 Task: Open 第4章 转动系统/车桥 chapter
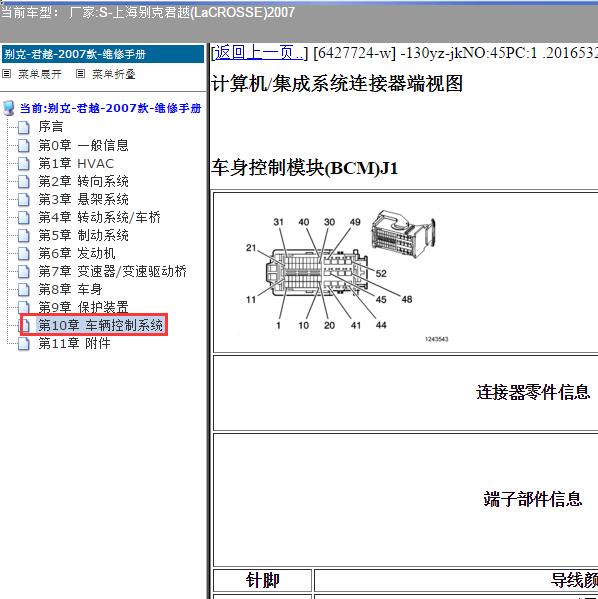[x=99, y=217]
